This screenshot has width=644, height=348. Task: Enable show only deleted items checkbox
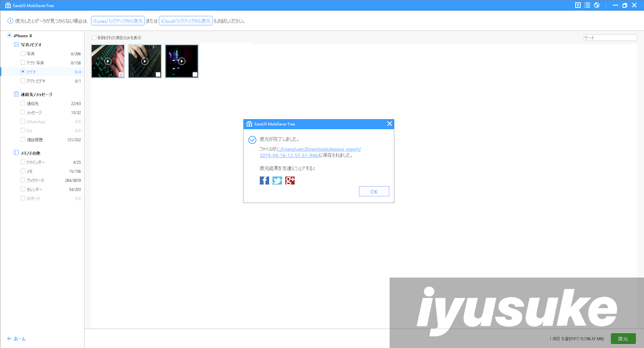click(94, 38)
